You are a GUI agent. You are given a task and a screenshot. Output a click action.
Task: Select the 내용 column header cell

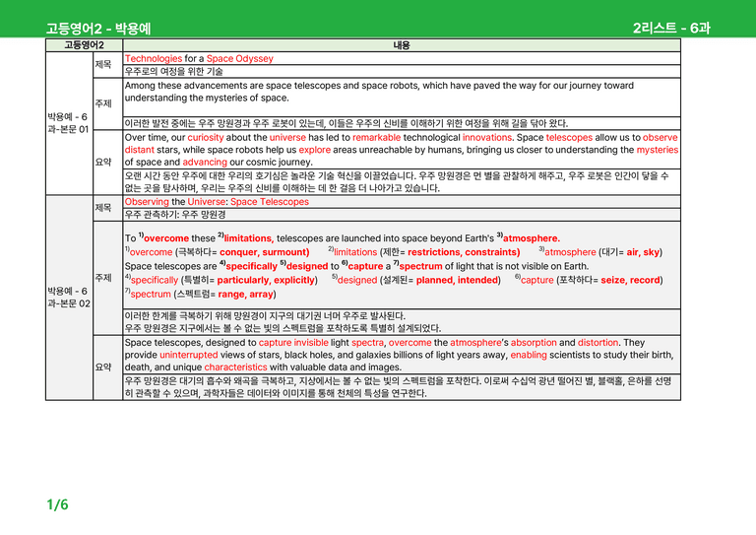point(402,45)
